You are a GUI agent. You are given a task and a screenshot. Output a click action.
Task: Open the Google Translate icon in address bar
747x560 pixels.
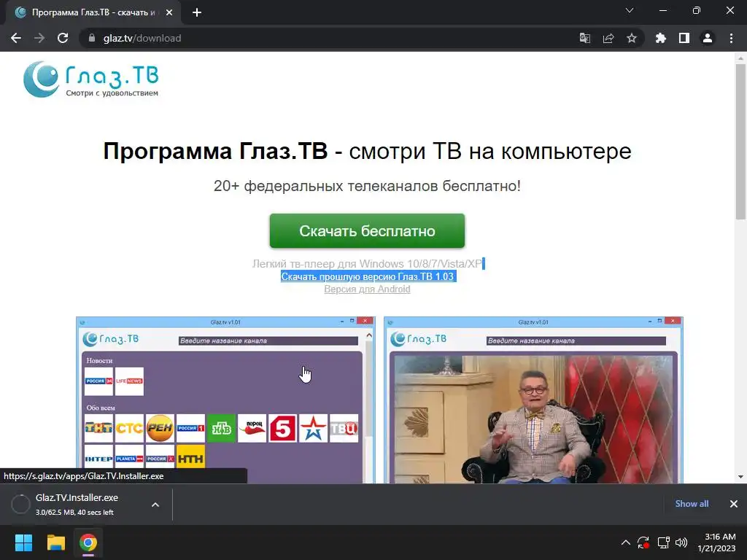[584, 38]
